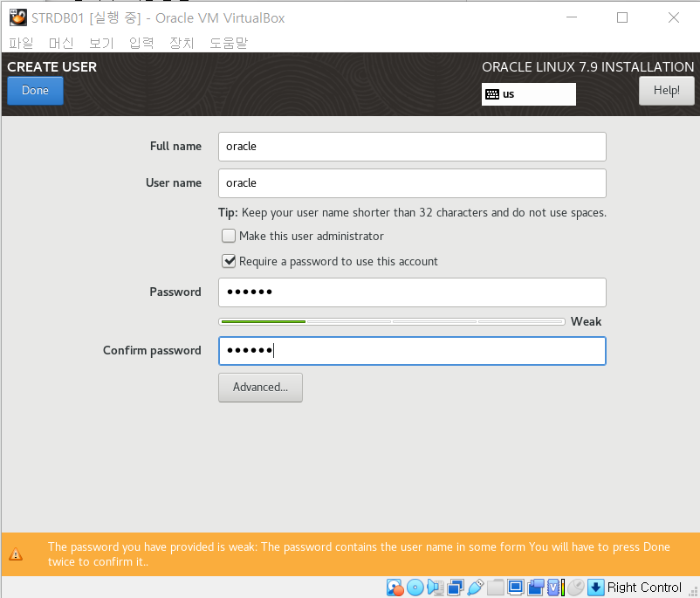700x598 pixels.
Task: Click the recording status icon
Action: [x=536, y=588]
